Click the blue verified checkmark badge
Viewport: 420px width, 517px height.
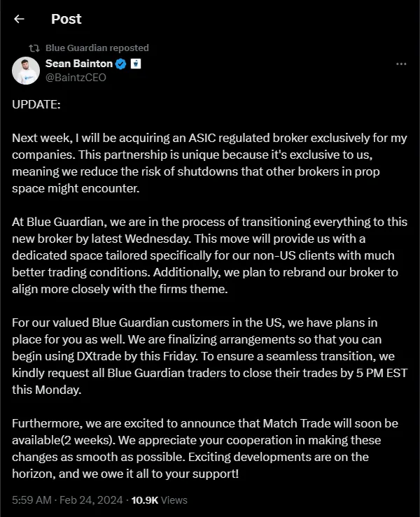(x=121, y=64)
